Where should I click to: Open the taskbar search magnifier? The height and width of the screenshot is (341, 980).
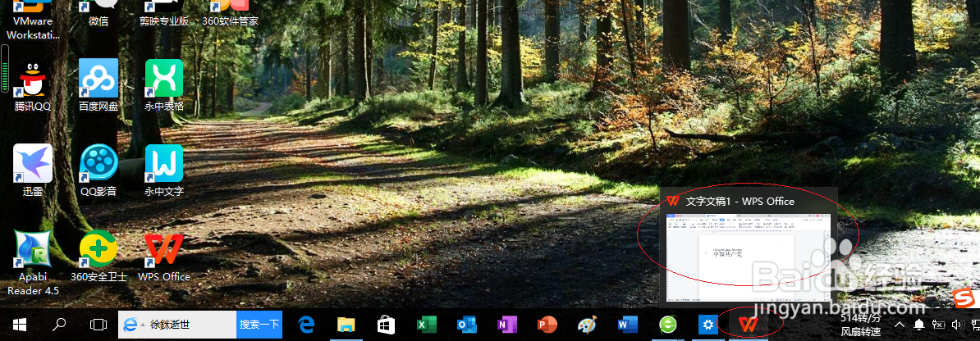click(x=59, y=325)
